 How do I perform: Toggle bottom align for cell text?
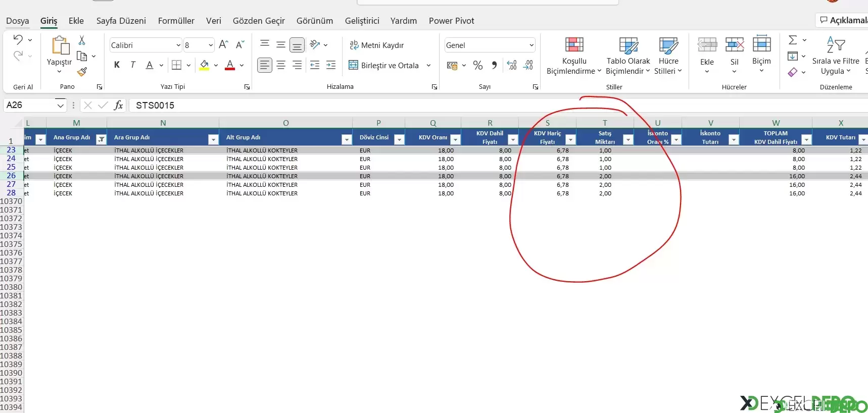pos(297,45)
